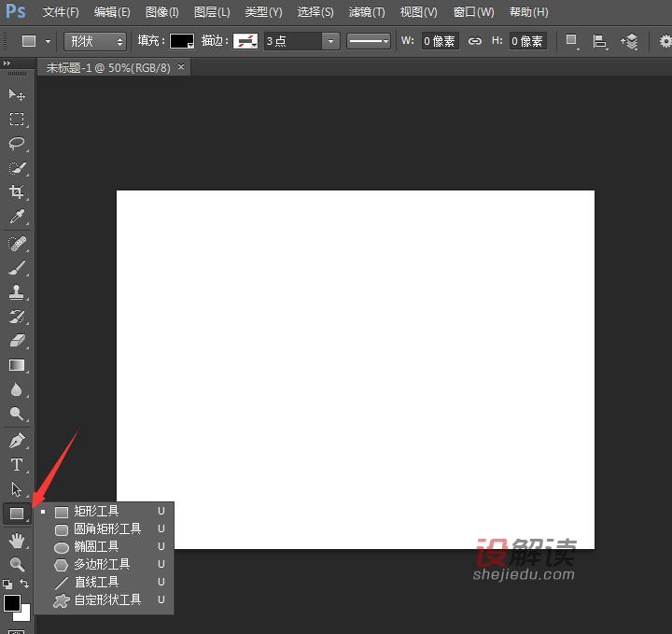Select the Crop tool
Screen dimensions: 672x634
pyautogui.click(x=17, y=192)
